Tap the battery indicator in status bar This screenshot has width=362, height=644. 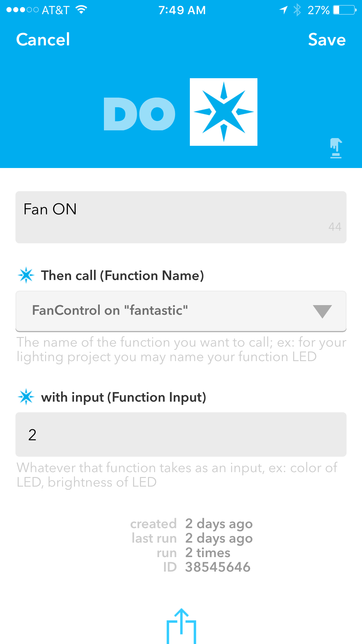pos(345,10)
